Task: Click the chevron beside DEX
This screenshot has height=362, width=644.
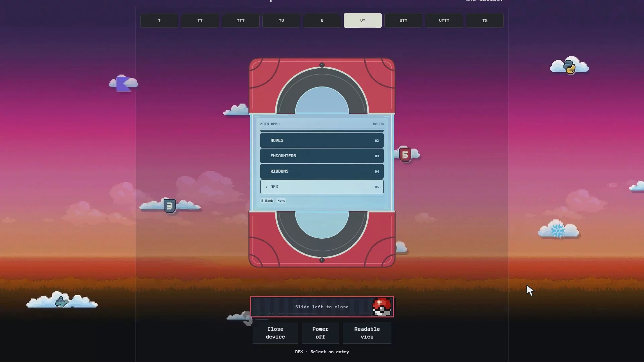Action: [267, 187]
